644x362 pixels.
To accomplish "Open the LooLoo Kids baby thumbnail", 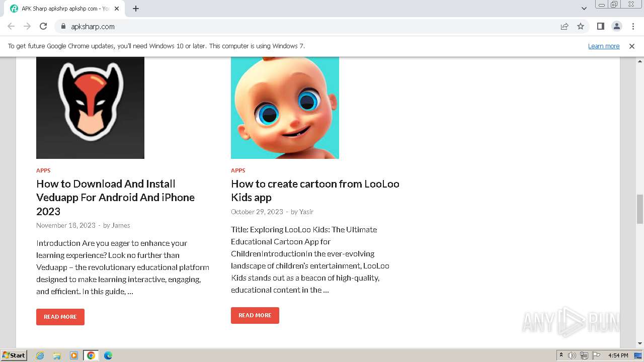I will 285,108.
